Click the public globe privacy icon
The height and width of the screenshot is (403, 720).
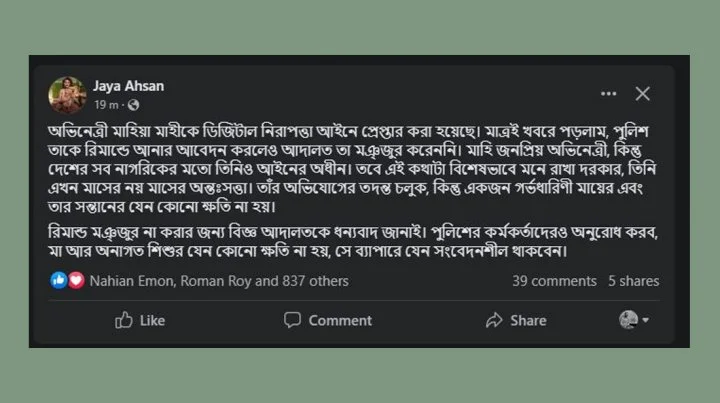pyautogui.click(x=134, y=105)
